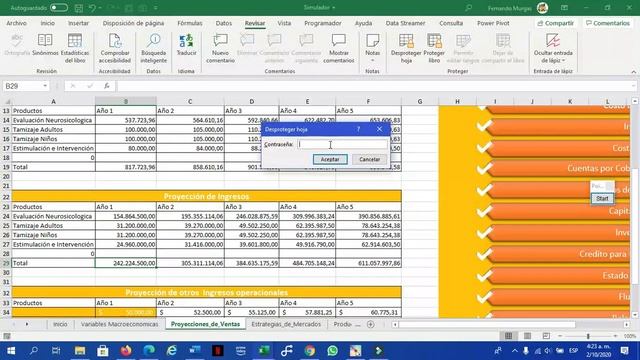
Task: Click the help question mark in dialog
Action: 358,129
